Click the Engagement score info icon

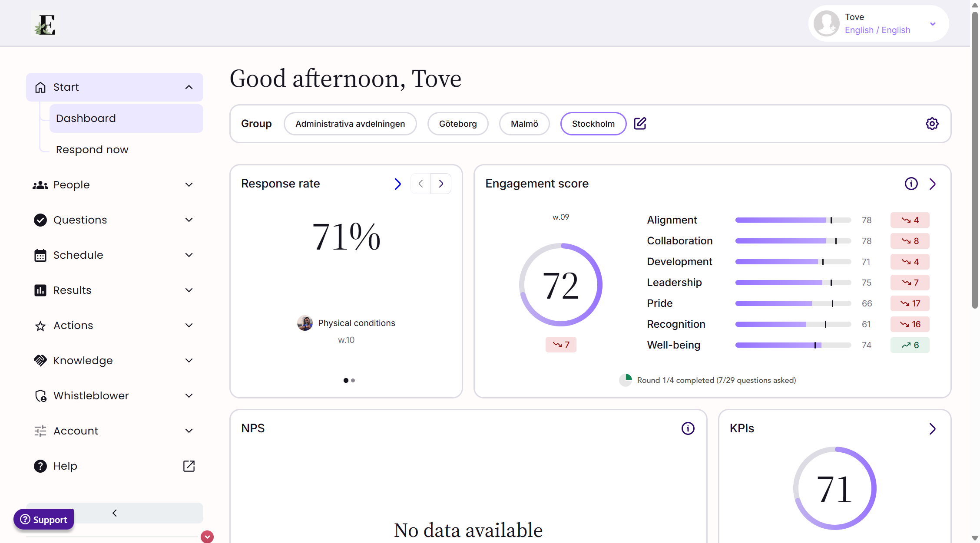tap(911, 184)
